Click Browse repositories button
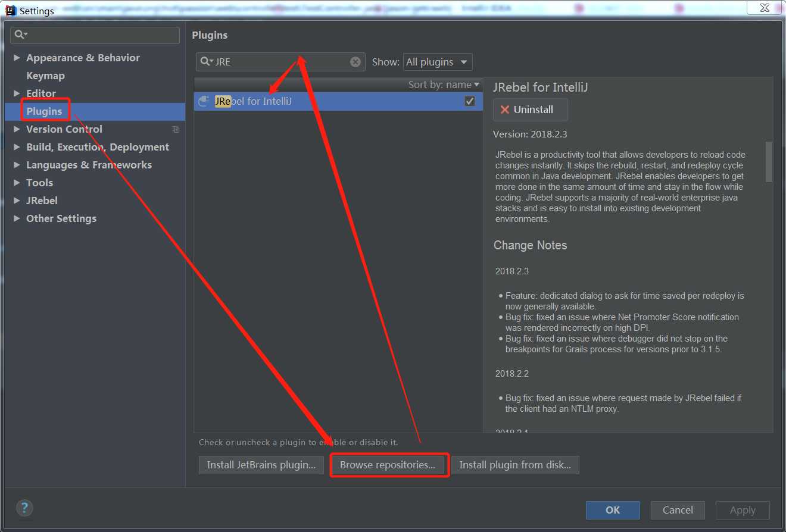786x532 pixels. pos(388,465)
